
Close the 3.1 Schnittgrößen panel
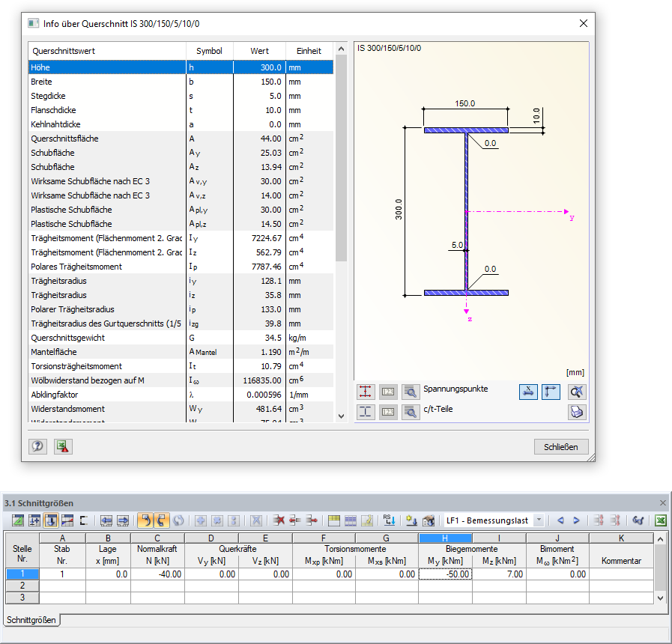(x=662, y=503)
